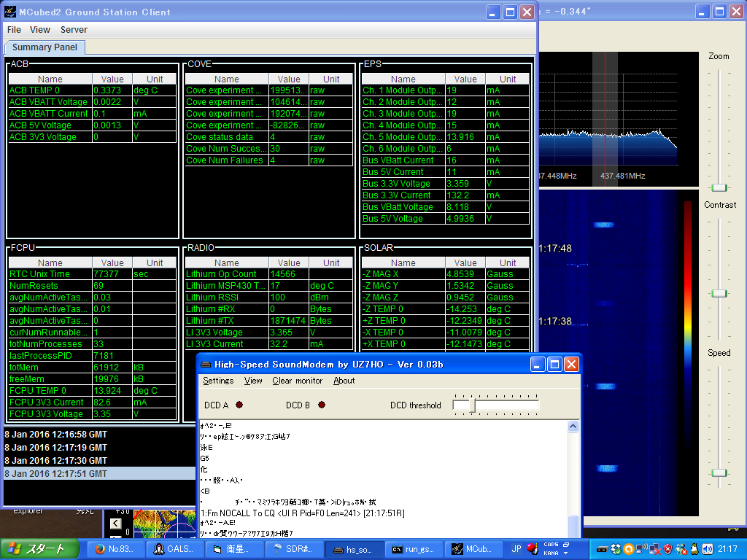Click the red shield security tray icon
747x560 pixels.
tap(668, 549)
